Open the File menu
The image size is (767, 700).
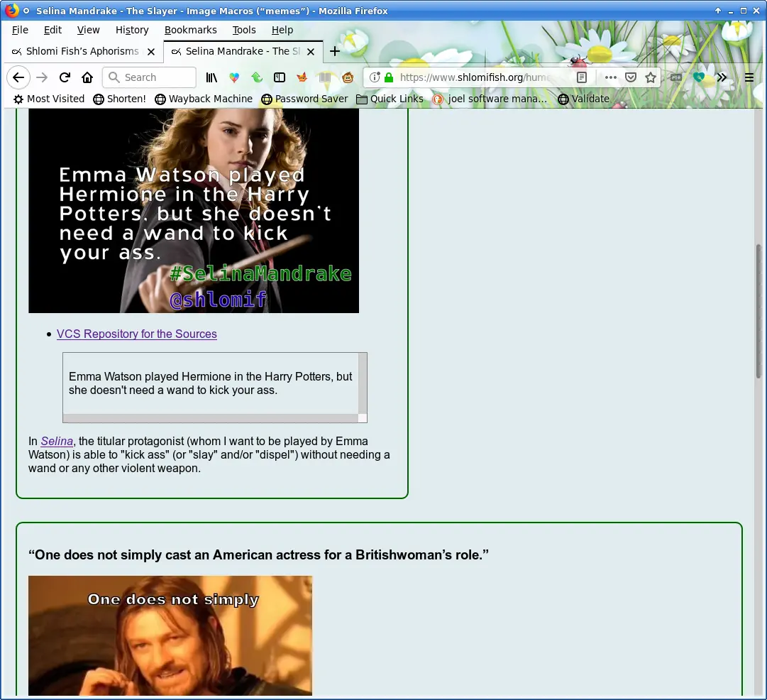pyautogui.click(x=20, y=30)
